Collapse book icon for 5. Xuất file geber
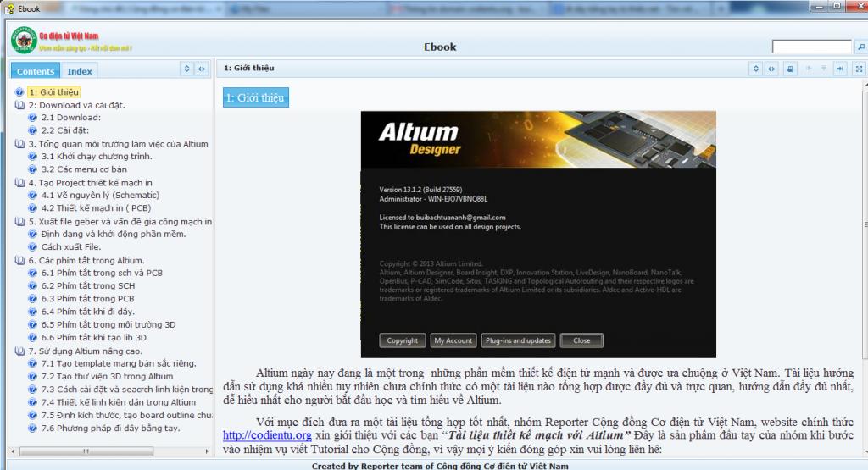Image resolution: width=868 pixels, height=470 pixels. (x=19, y=221)
